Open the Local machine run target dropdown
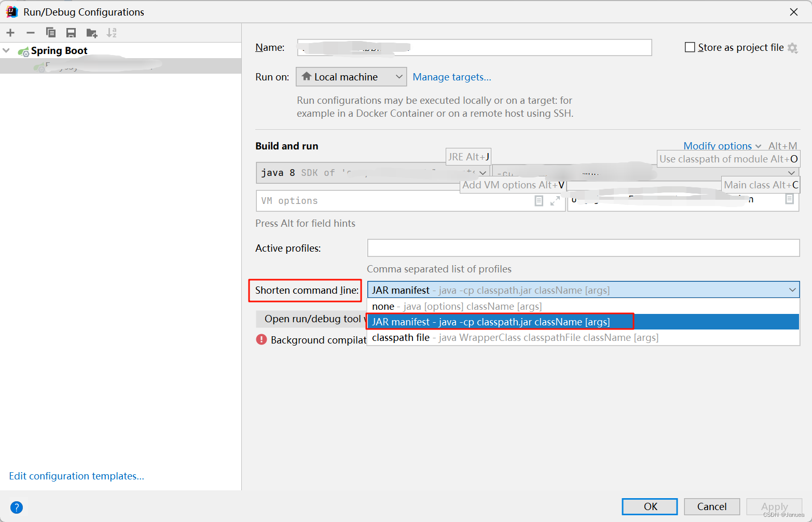The height and width of the screenshot is (522, 812). click(351, 77)
